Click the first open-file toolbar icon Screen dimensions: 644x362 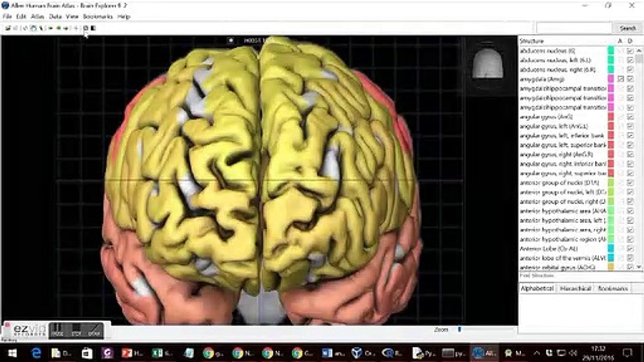(8, 28)
